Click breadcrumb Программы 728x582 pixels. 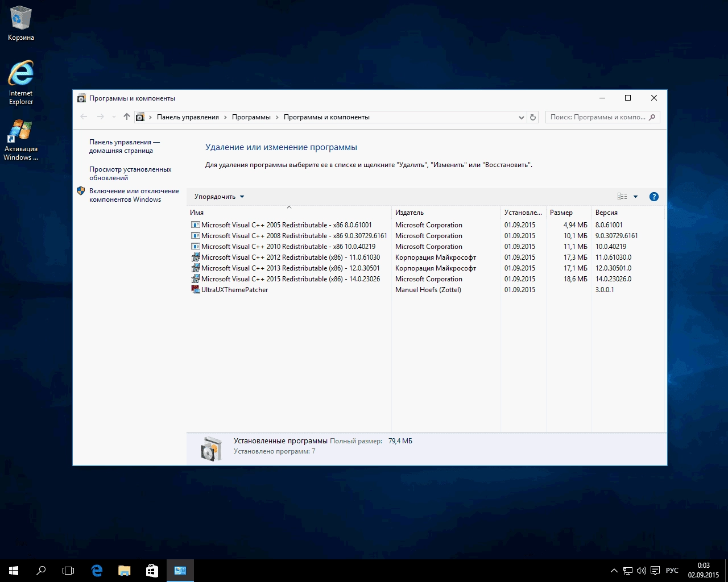pyautogui.click(x=251, y=117)
